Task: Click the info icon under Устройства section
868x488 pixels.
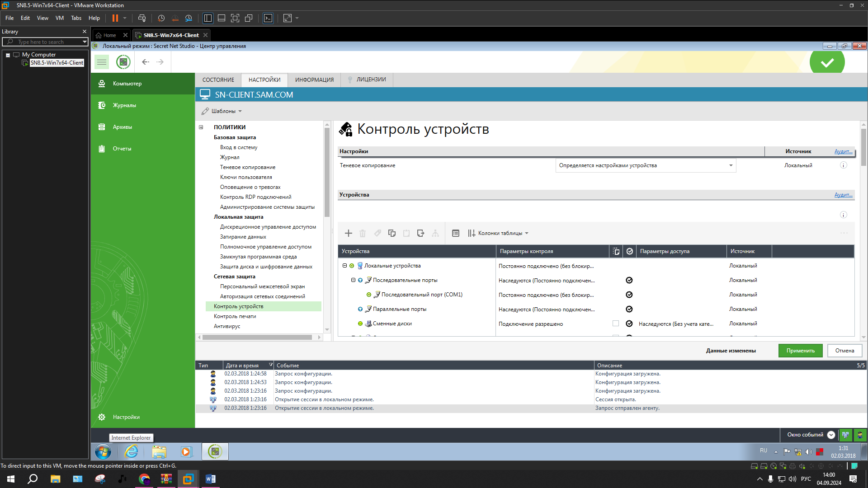Action: tap(844, 215)
